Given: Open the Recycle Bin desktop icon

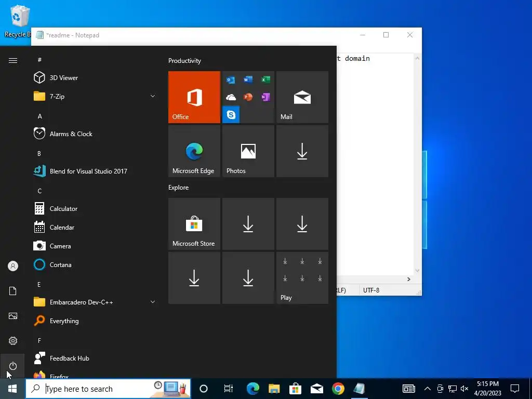Looking at the screenshot, I should pyautogui.click(x=17, y=20).
